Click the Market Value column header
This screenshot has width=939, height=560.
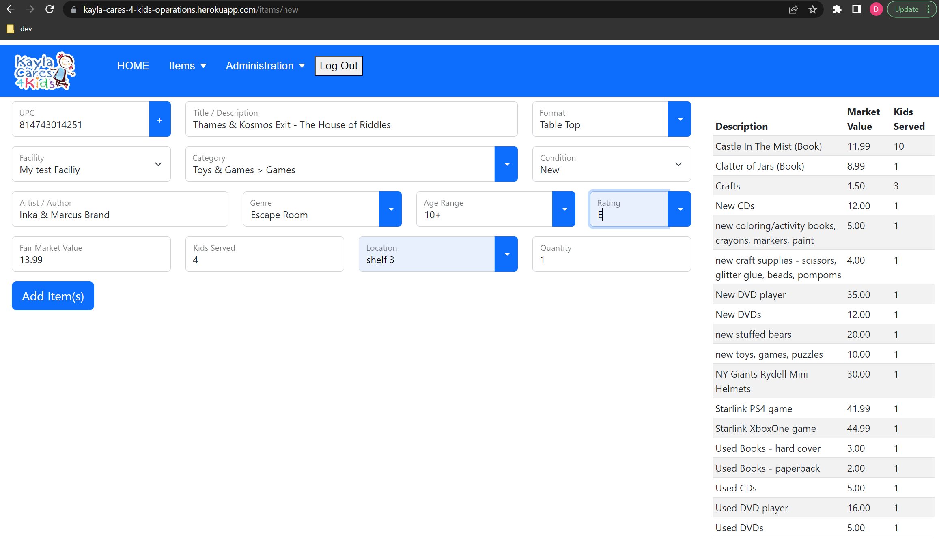click(863, 119)
